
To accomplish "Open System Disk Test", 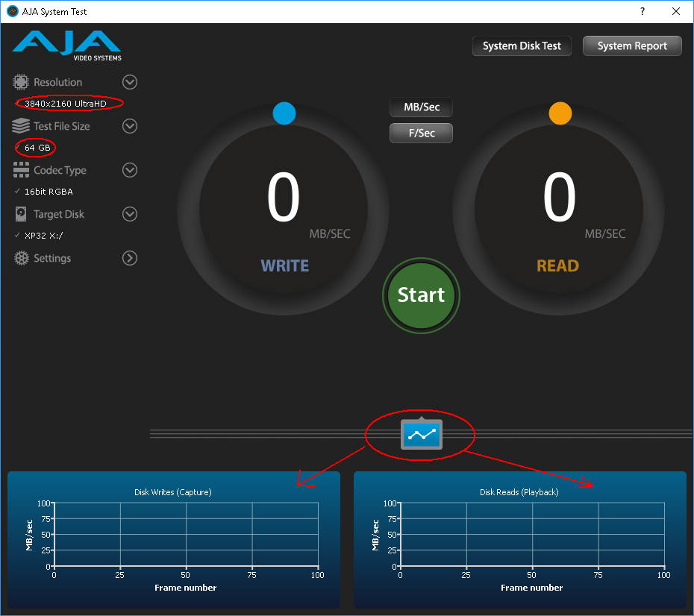I will [522, 46].
